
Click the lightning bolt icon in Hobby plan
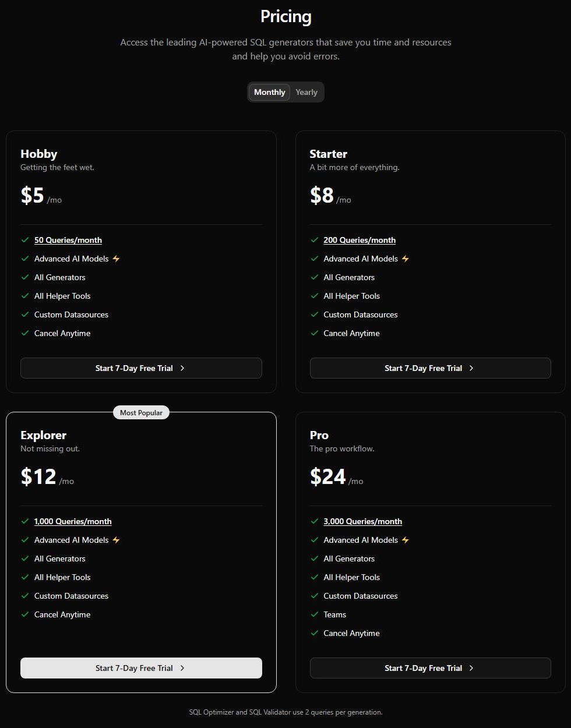click(116, 259)
